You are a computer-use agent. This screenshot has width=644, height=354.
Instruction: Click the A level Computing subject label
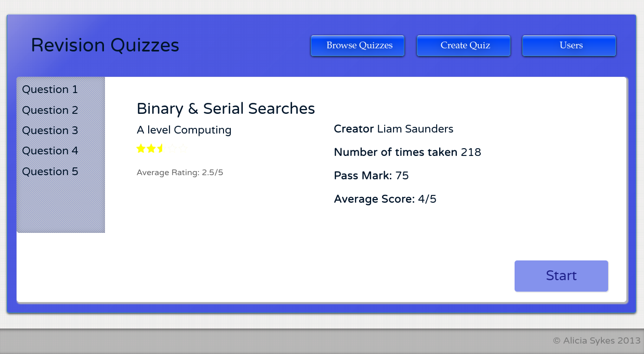(183, 130)
